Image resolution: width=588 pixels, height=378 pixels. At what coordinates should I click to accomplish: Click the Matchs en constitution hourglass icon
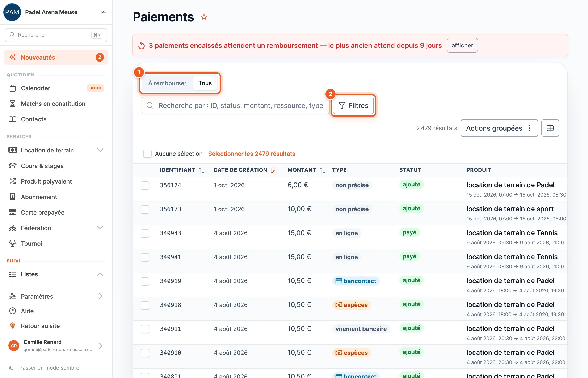(13, 104)
